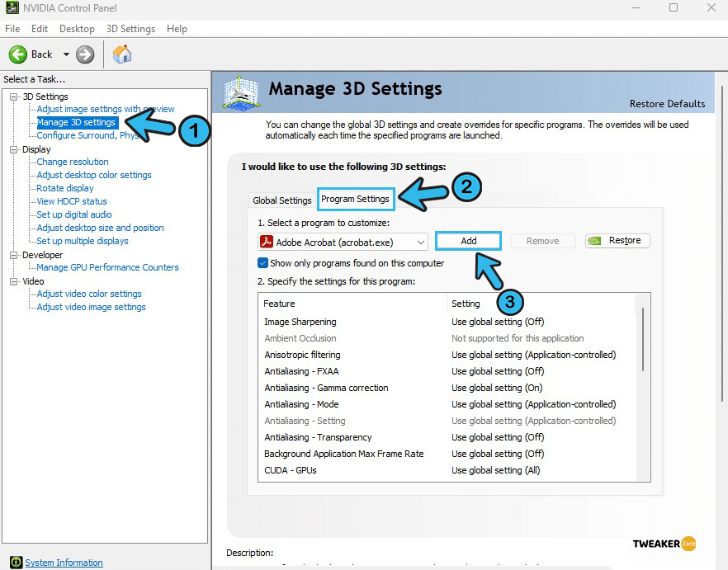Go to the Home page icon
The width and height of the screenshot is (728, 570).
[x=122, y=54]
